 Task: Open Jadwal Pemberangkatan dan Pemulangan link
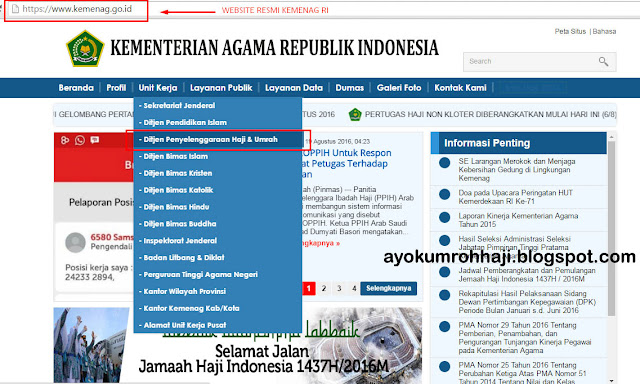pyautogui.click(x=527, y=275)
